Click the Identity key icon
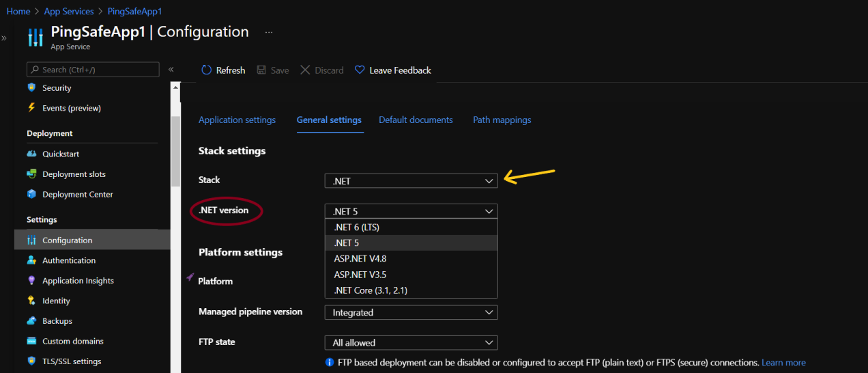Viewport: 868px width, 373px height. coord(31,301)
